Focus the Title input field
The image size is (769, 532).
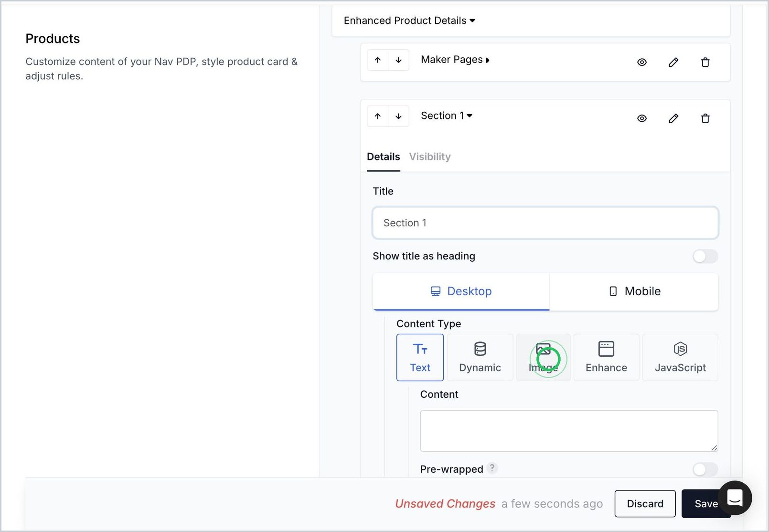pos(545,223)
